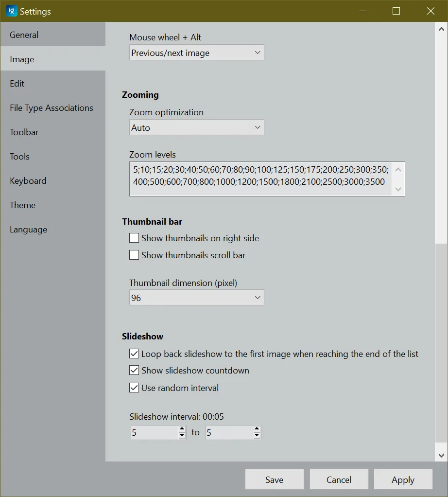Click the ImageGlass app icon in title bar
448x497 pixels.
point(12,11)
